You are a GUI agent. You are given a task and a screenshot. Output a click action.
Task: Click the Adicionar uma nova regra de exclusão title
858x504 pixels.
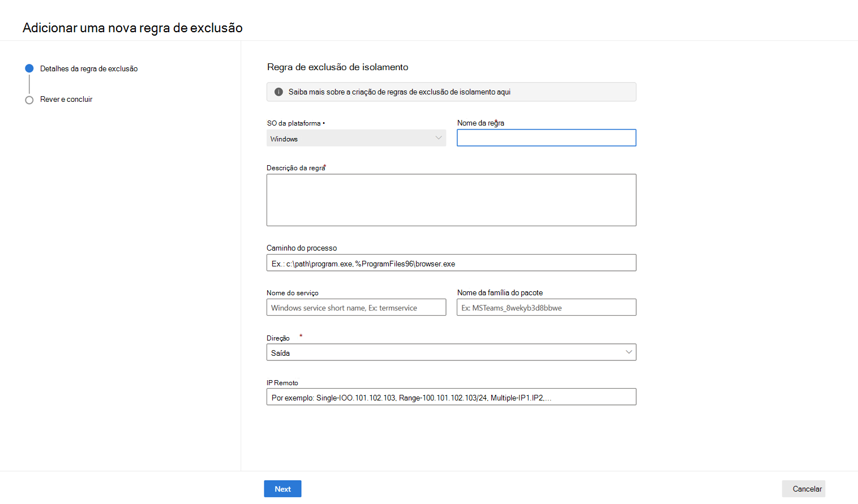[x=132, y=28]
